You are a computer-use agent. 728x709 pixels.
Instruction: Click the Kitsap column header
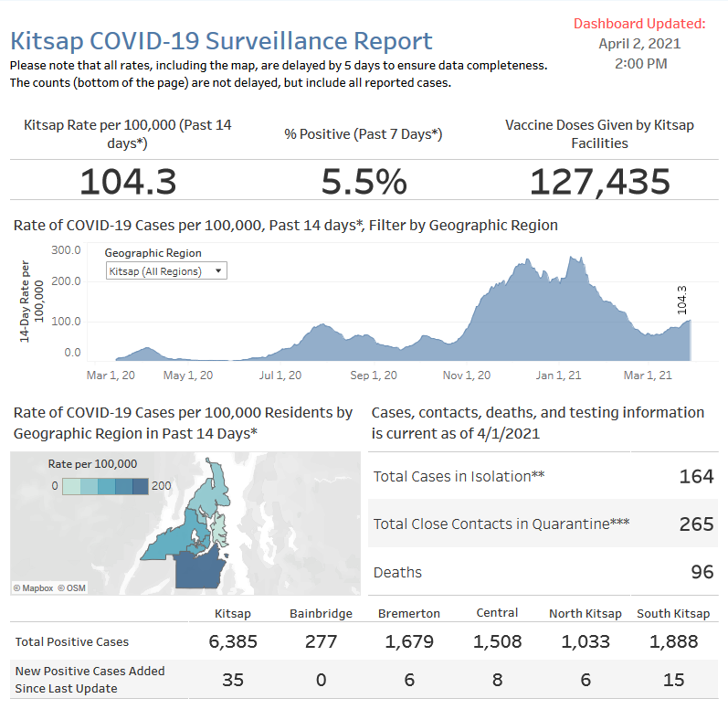point(232,614)
